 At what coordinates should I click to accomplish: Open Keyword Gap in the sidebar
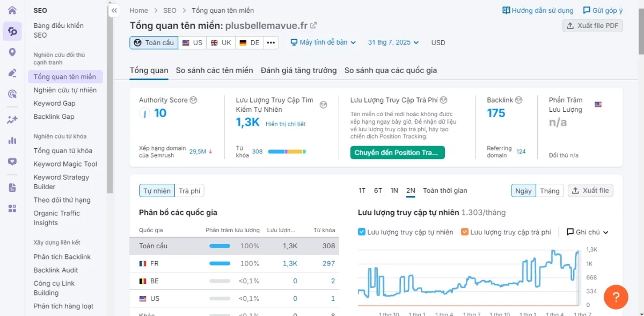[x=54, y=103]
